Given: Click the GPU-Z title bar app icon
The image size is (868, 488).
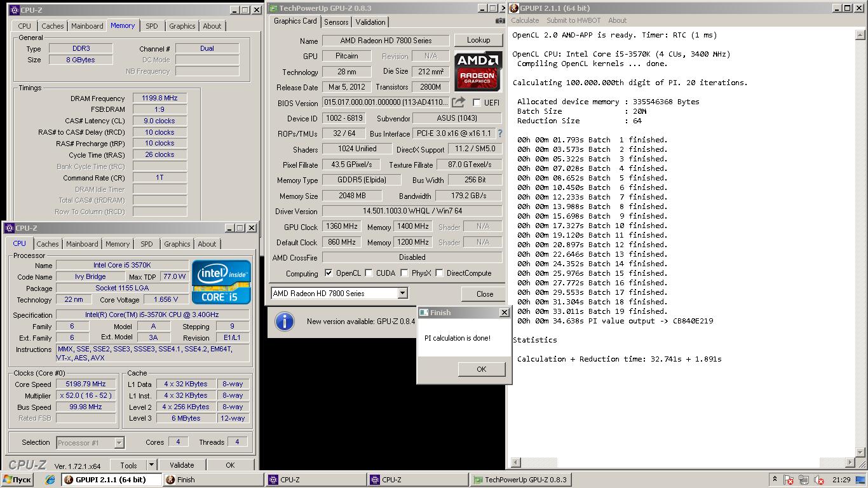Looking at the screenshot, I should tap(273, 8).
